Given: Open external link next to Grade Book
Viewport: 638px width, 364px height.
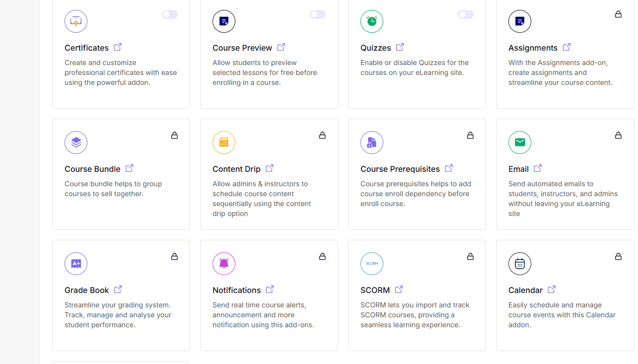Looking at the screenshot, I should tap(118, 290).
